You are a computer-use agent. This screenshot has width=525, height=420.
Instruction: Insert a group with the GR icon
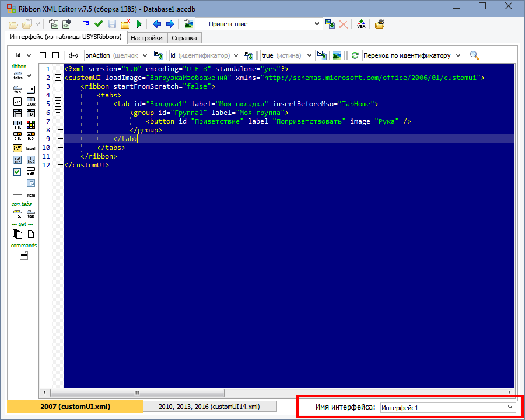click(31, 89)
